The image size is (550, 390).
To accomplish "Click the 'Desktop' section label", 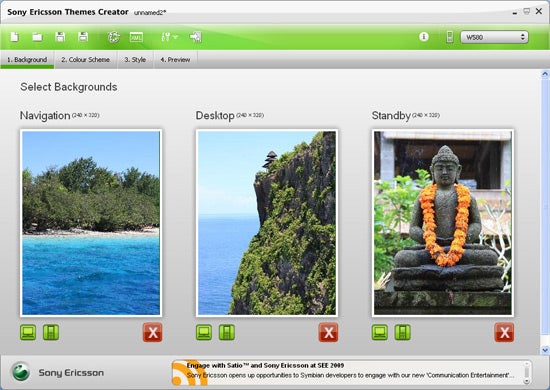I will 215,116.
